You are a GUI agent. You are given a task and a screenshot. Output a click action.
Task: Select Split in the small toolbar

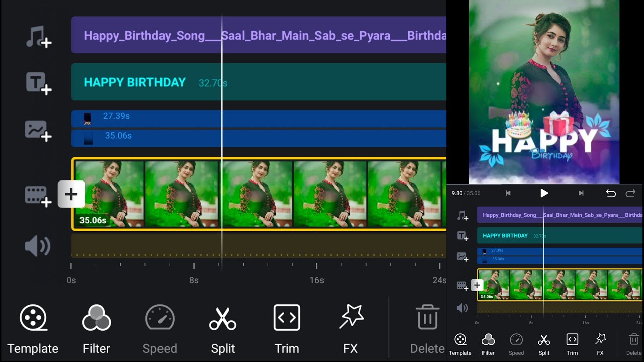pos(544,345)
